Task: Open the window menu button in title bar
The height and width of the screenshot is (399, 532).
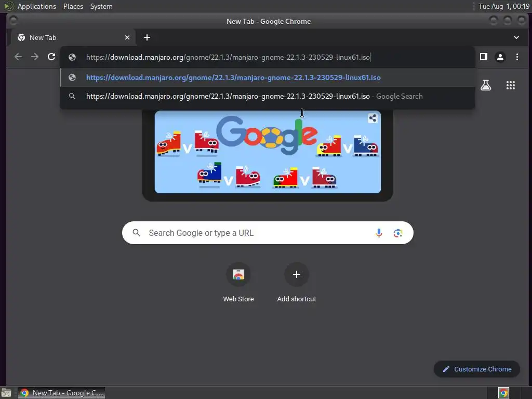Action: click(x=14, y=21)
